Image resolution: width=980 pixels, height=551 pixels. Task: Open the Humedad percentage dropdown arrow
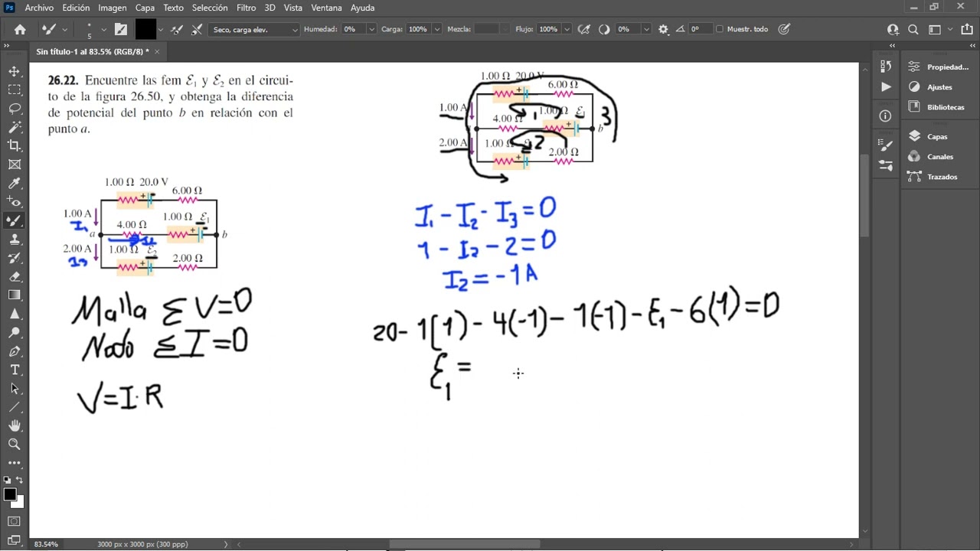pyautogui.click(x=371, y=29)
